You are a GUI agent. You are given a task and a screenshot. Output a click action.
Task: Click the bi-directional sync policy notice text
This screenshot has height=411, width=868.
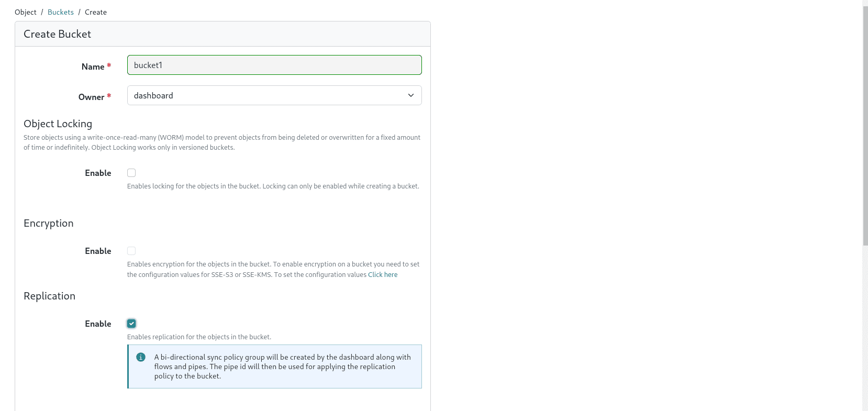(x=282, y=366)
